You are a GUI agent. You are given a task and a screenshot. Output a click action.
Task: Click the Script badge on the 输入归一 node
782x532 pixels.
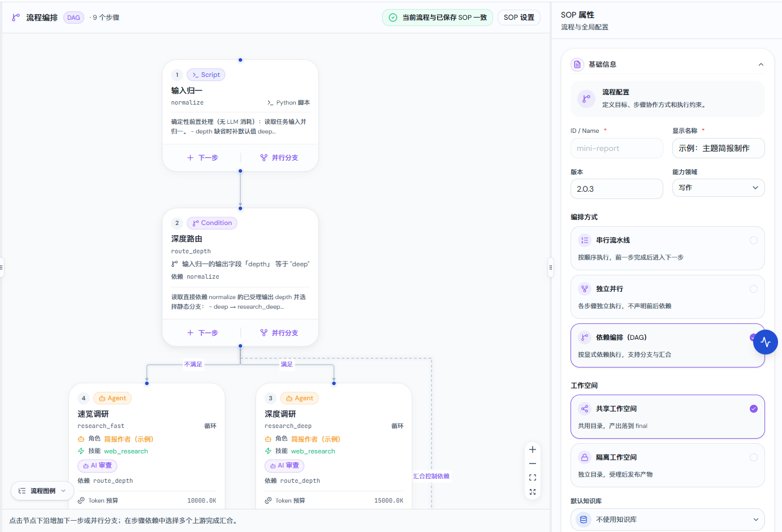click(x=206, y=75)
